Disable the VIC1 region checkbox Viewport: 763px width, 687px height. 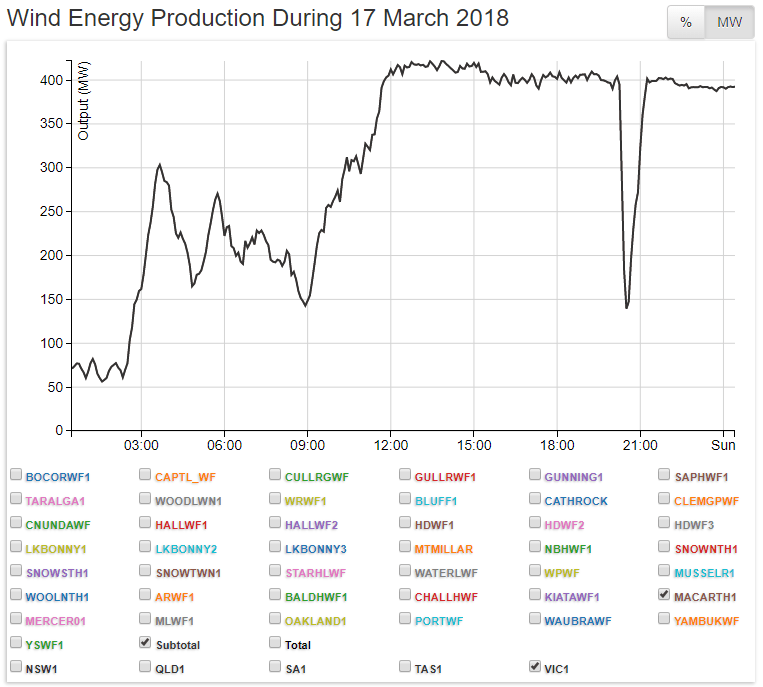coord(535,666)
